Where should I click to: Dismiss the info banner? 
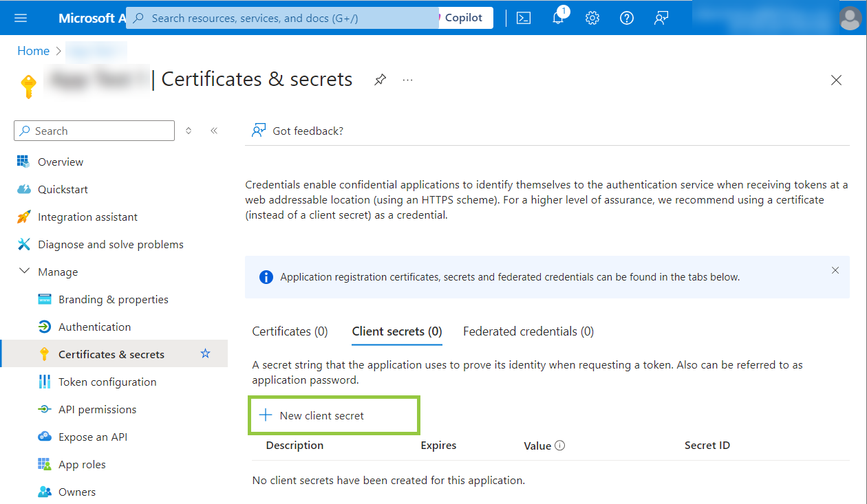[x=835, y=270]
